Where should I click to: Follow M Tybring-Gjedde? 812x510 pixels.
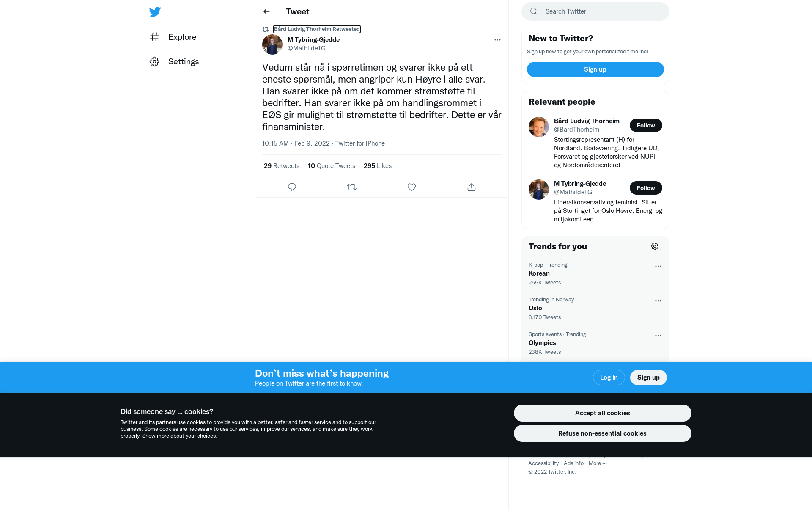click(646, 188)
